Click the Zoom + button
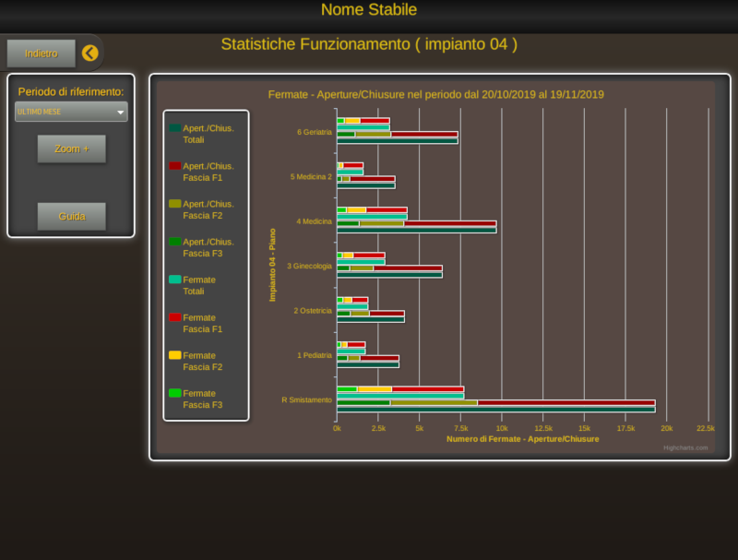Image resolution: width=738 pixels, height=560 pixels. (72, 149)
